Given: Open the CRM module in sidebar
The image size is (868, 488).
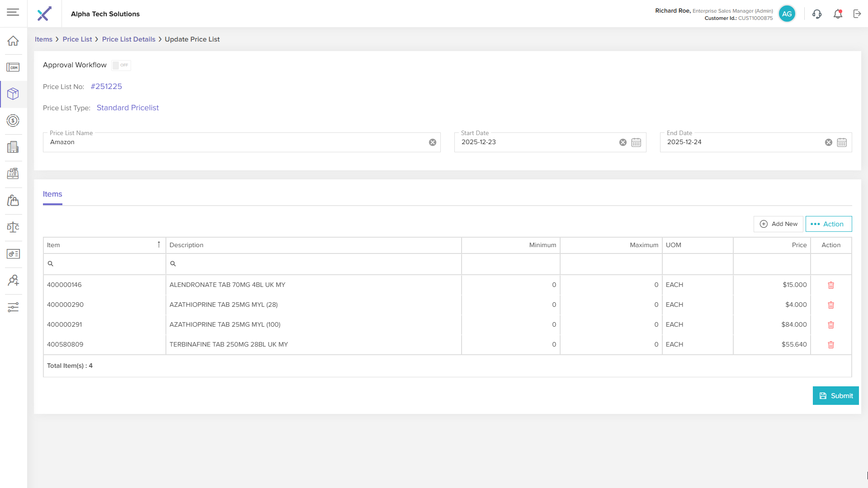Looking at the screenshot, I should [13, 67].
